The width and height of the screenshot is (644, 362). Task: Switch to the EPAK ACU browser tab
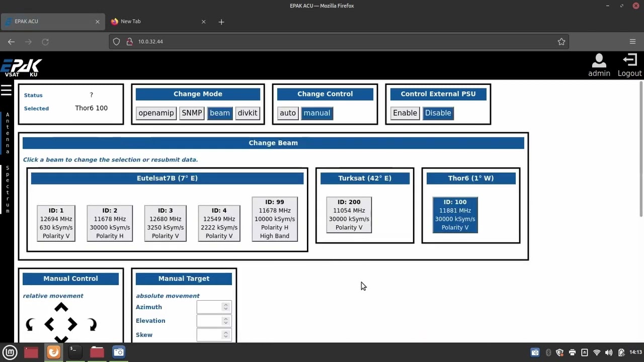(x=52, y=22)
